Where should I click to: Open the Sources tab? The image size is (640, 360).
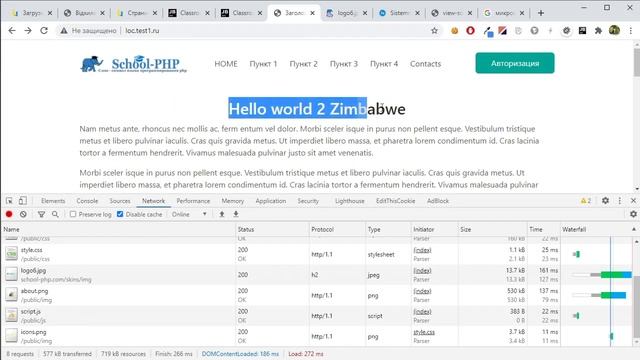click(120, 201)
